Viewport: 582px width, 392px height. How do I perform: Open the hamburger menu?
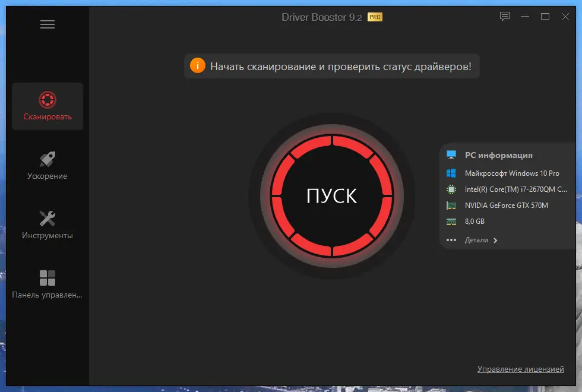[48, 24]
